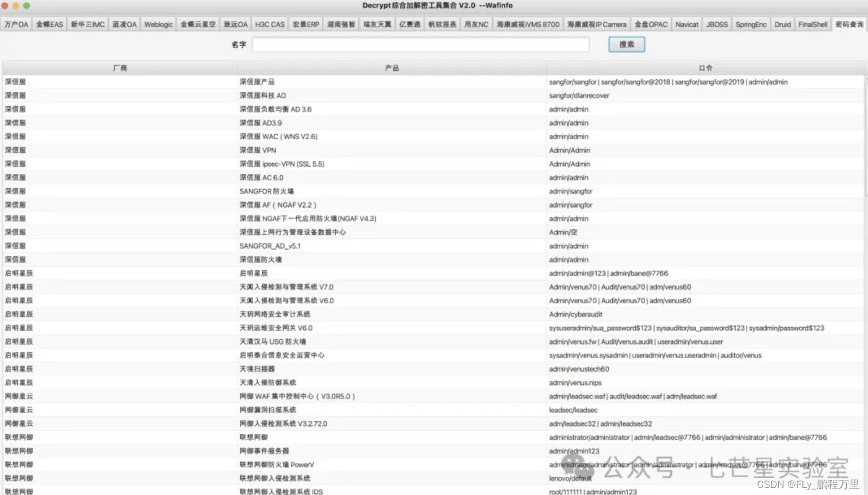Select the 深信服 VPN product cell
Viewport: 868px width, 495px height.
tap(392, 150)
